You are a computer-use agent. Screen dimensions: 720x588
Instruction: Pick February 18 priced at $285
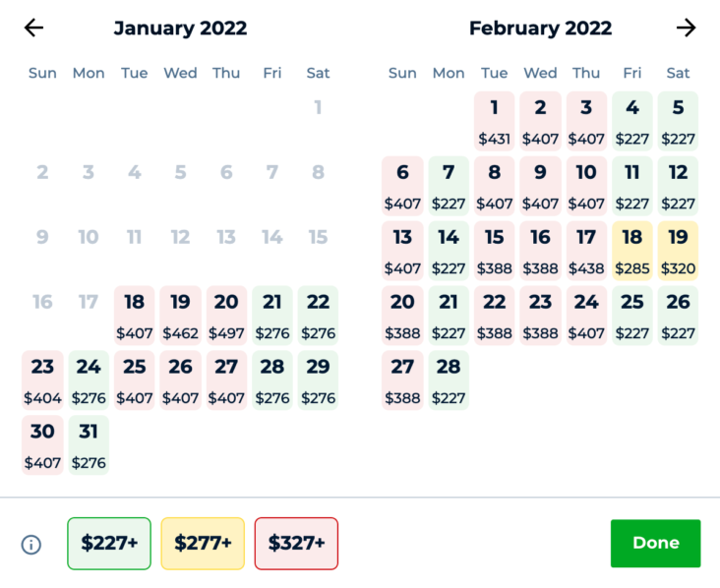point(632,251)
